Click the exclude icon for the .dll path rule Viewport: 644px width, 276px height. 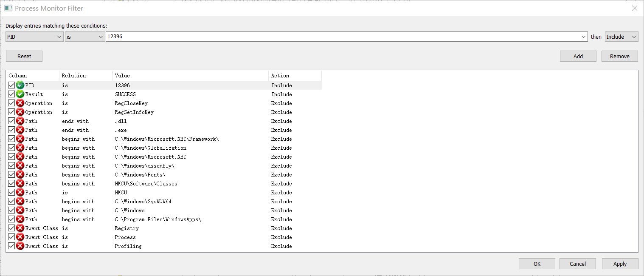coord(20,121)
